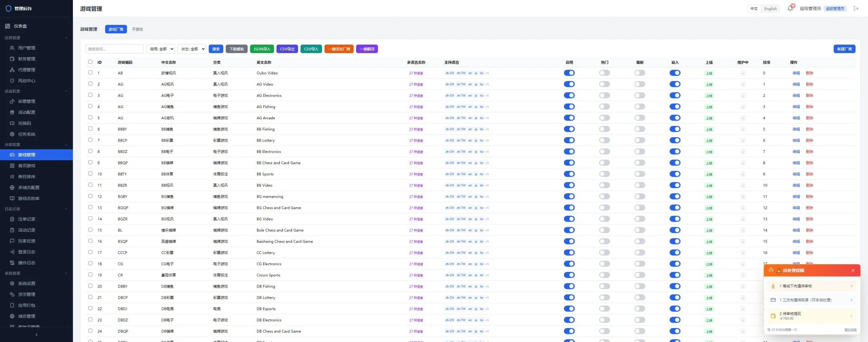
Task: Open 系统设置 via its gear icon
Action: point(12,283)
